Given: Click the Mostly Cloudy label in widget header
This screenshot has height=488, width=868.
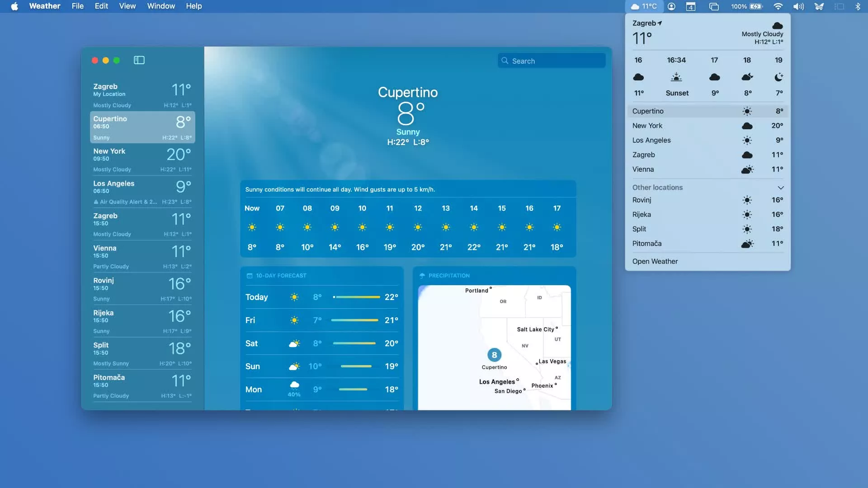Looking at the screenshot, I should (762, 34).
